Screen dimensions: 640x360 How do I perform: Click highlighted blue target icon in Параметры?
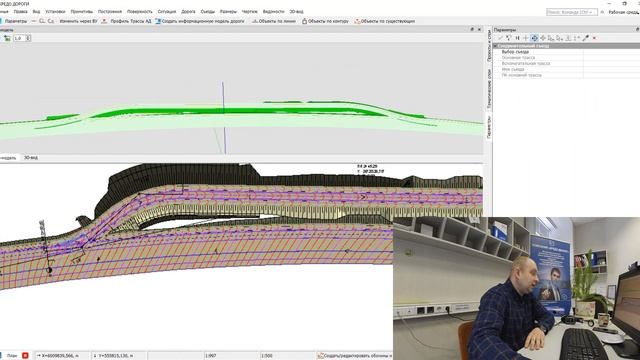(x=534, y=38)
